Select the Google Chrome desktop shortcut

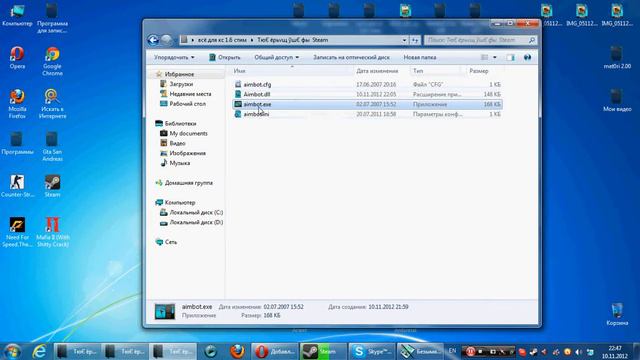click(52, 62)
